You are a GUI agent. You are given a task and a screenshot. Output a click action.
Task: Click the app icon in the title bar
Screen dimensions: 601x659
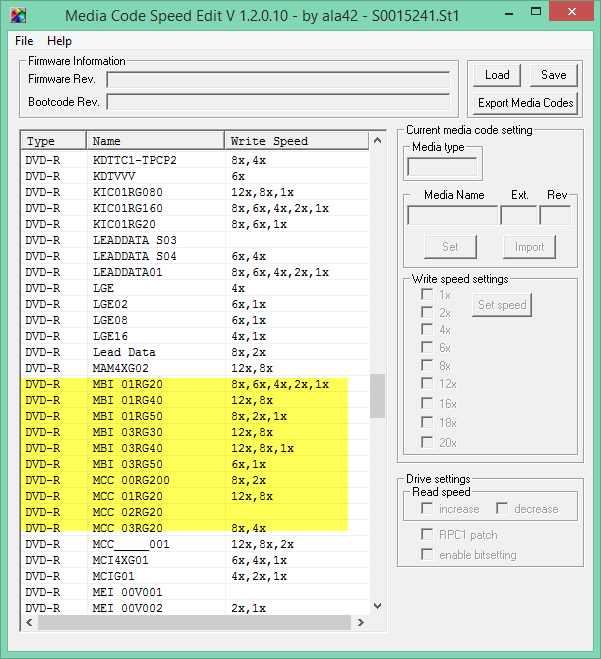pyautogui.click(x=18, y=16)
